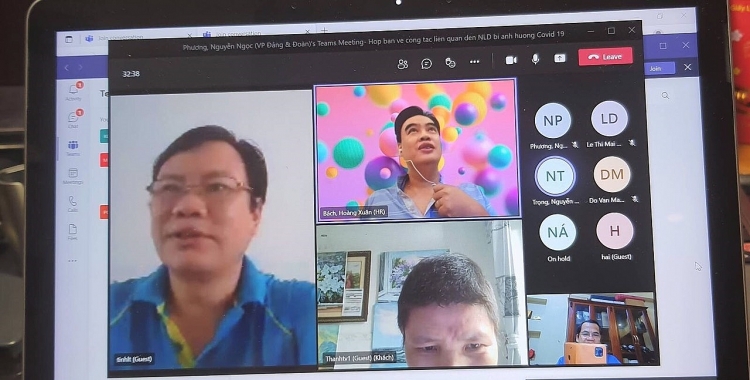Click Thanhtv1 (Guest) video tile
The width and height of the screenshot is (750, 380).
click(421, 295)
